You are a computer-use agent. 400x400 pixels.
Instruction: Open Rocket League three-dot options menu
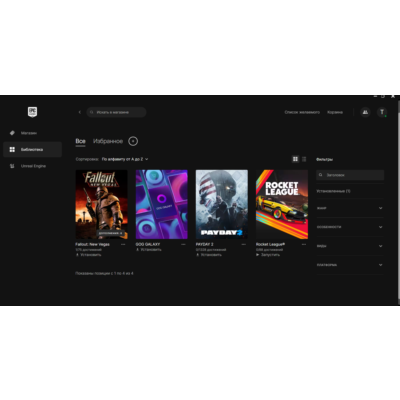pos(304,244)
